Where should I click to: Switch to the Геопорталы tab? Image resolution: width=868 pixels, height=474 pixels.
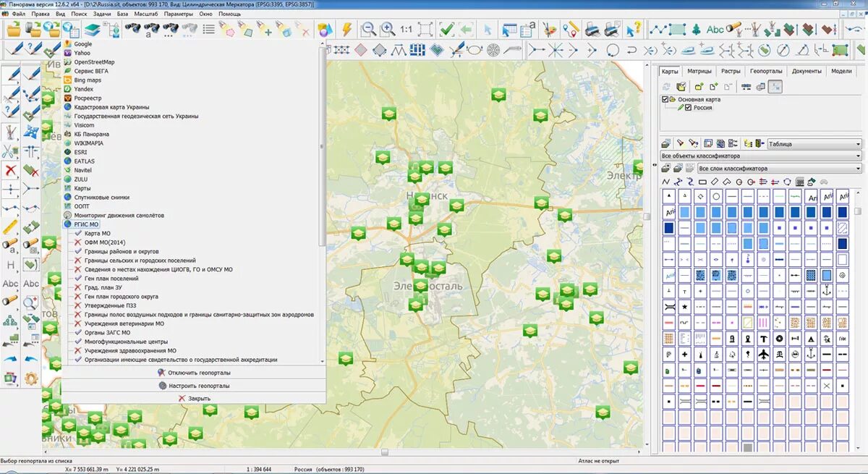(766, 72)
